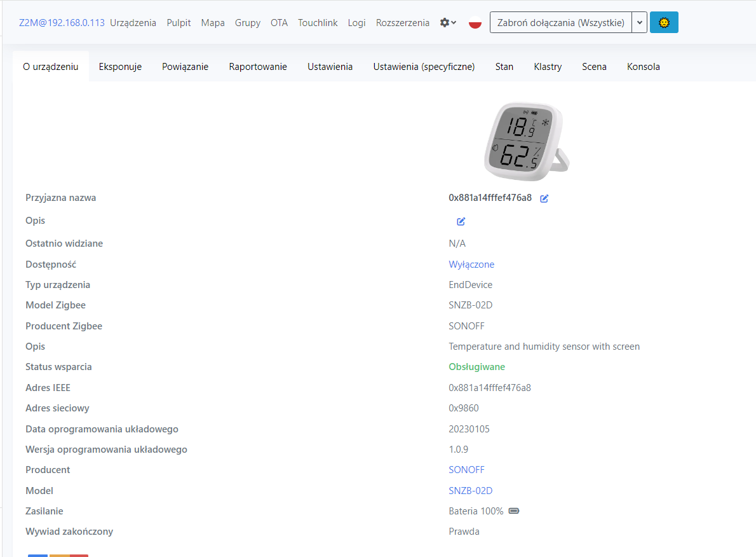Image resolution: width=756 pixels, height=557 pixels.
Task: Click the gray SNZB-02D Zigbee model value
Action: [471, 305]
